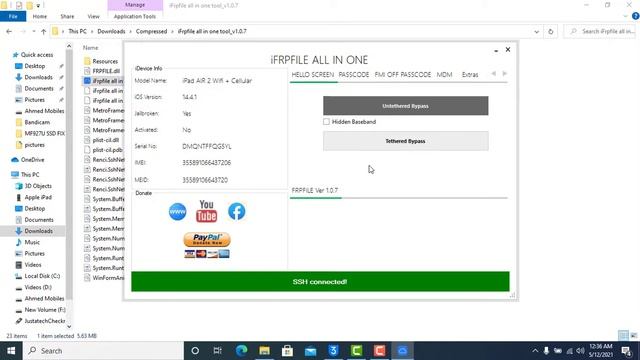The image size is (640, 360).
Task: Open Videos (D:) drive in sidebar
Action: pos(38,287)
